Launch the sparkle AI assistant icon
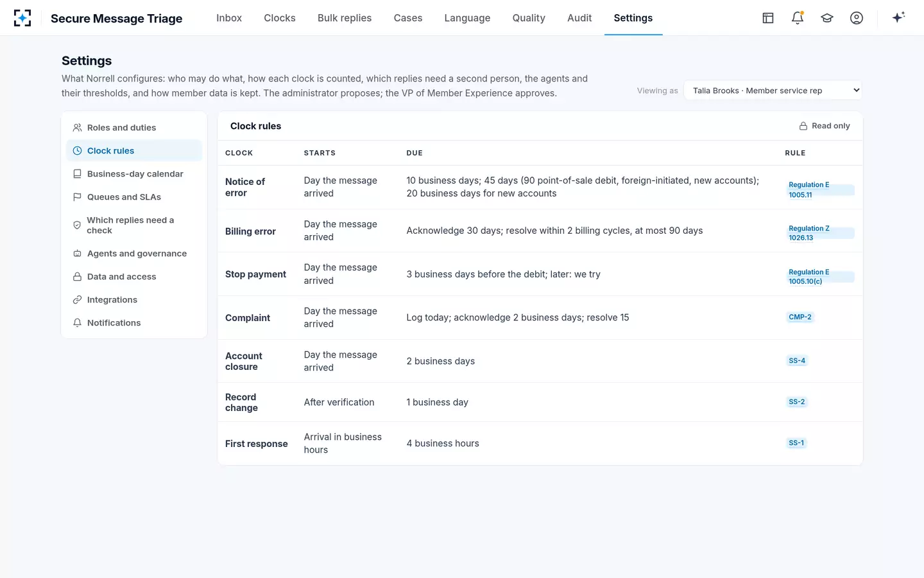The image size is (924, 578). pyautogui.click(x=898, y=17)
